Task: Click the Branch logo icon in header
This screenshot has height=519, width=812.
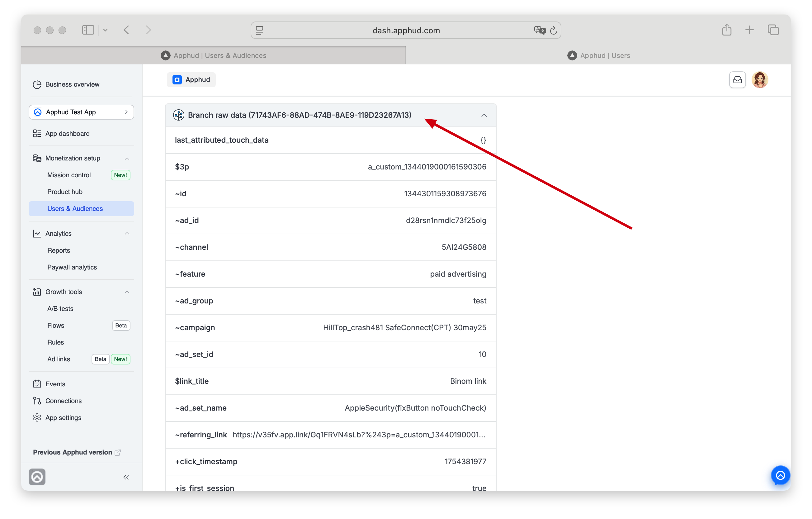Action: click(178, 115)
